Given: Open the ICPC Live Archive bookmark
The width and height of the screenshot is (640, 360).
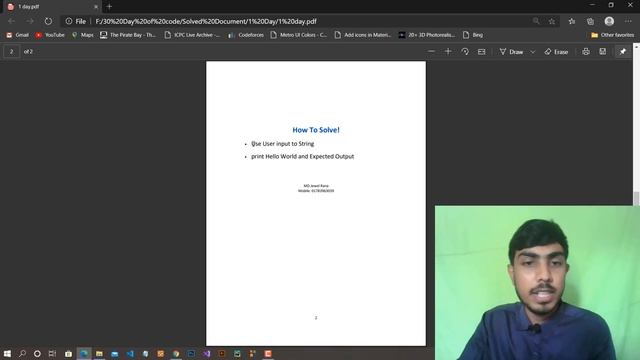Looking at the screenshot, I should coord(192,35).
